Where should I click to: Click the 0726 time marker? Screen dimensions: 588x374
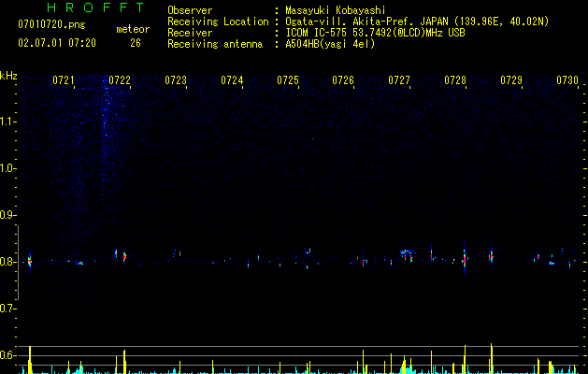pos(343,80)
